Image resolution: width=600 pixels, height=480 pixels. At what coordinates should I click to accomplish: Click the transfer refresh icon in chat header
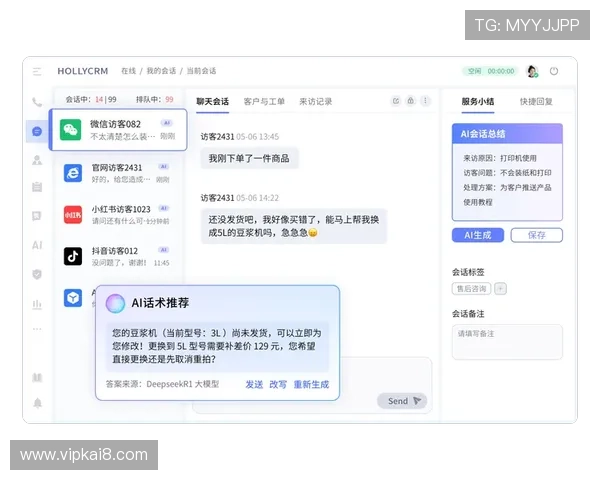click(396, 101)
